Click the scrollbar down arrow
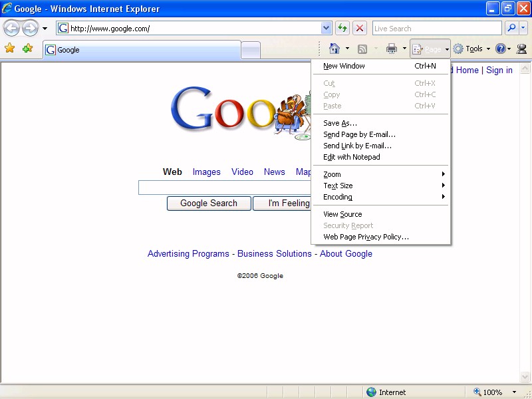The height and width of the screenshot is (399, 532). click(525, 376)
